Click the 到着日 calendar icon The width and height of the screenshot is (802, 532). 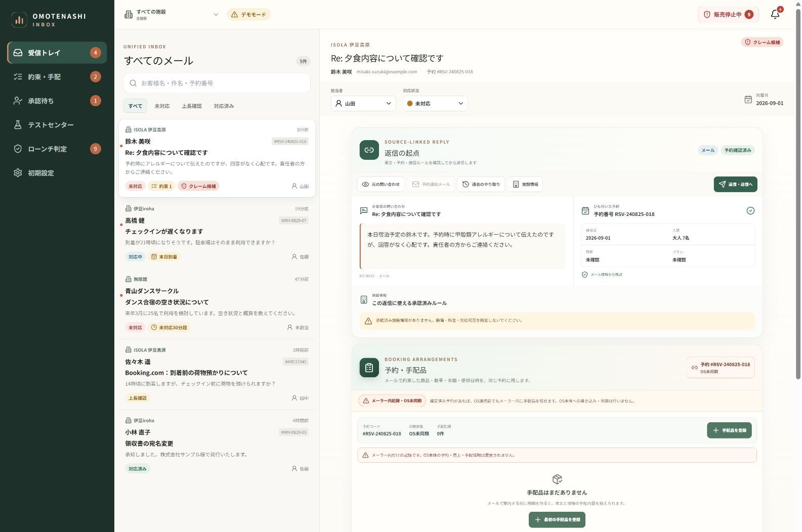748,100
